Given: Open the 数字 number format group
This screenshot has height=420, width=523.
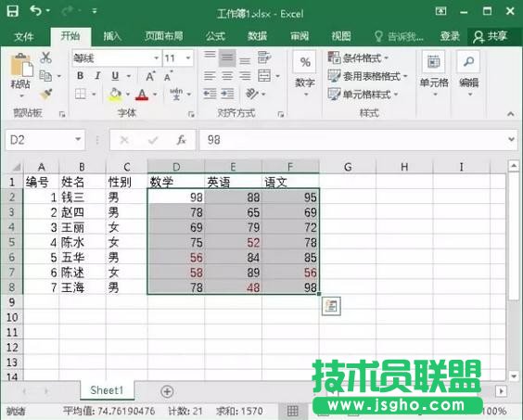Looking at the screenshot, I should tap(305, 74).
